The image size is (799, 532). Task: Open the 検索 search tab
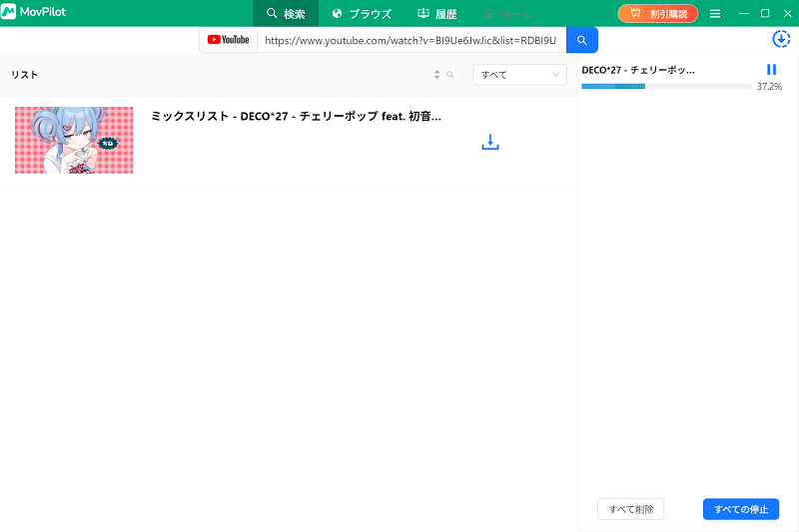(286, 13)
